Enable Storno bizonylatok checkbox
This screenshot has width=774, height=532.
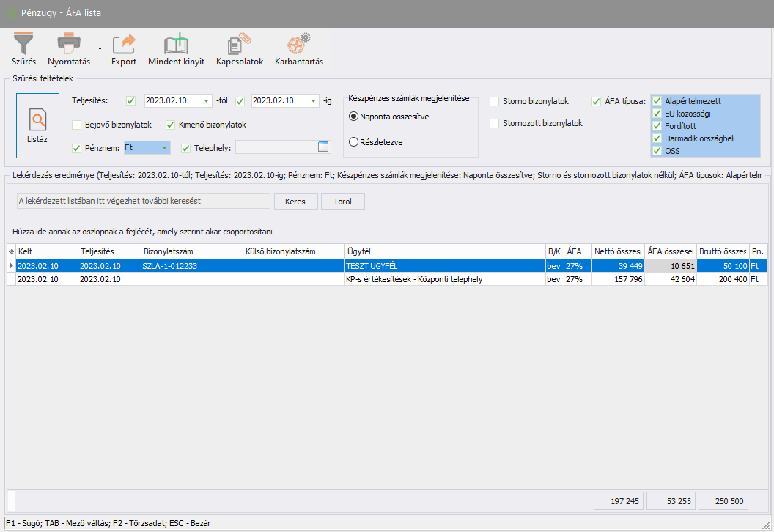coord(495,101)
